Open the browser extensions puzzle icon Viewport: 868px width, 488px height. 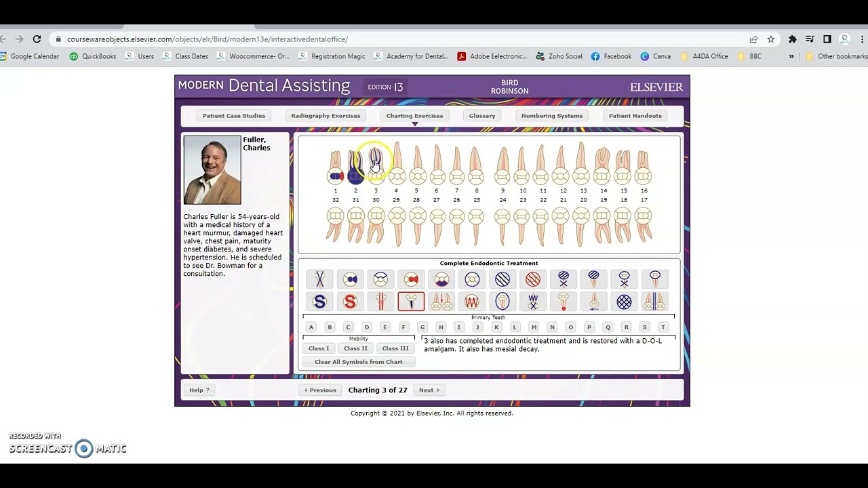tap(792, 39)
